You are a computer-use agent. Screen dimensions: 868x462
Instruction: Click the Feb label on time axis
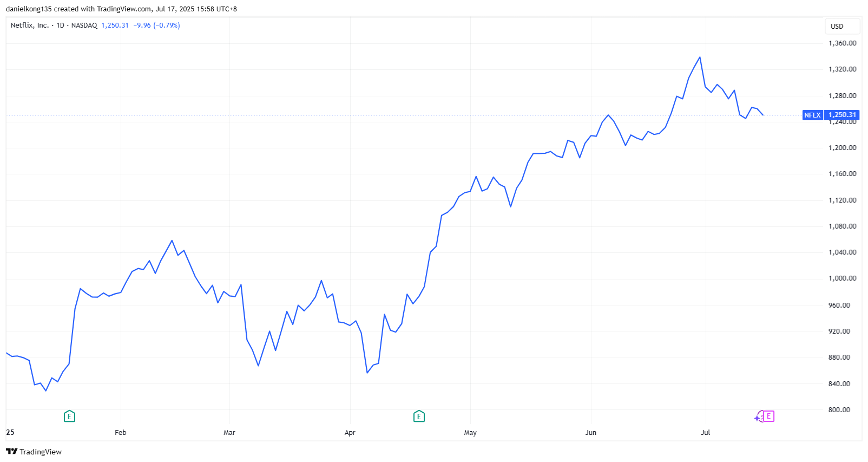click(x=121, y=433)
